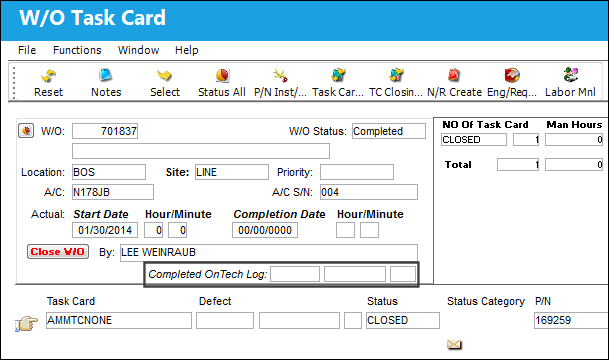
Task: Open the Help menu
Action: (x=186, y=50)
